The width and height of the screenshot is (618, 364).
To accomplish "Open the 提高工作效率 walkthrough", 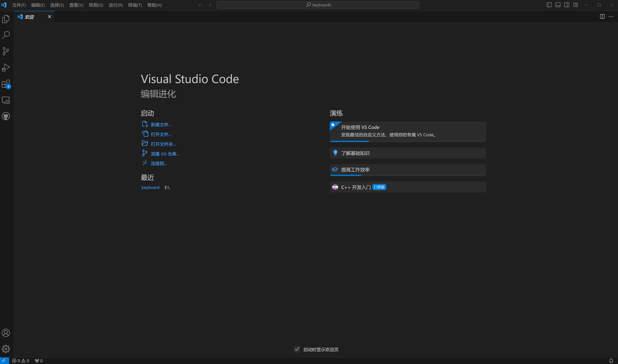I will [408, 170].
